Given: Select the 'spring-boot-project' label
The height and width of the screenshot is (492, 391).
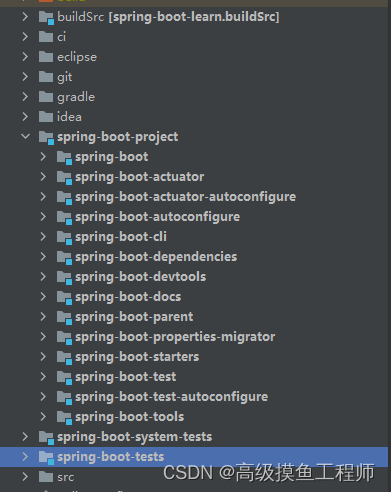Looking at the screenshot, I should point(118,137).
